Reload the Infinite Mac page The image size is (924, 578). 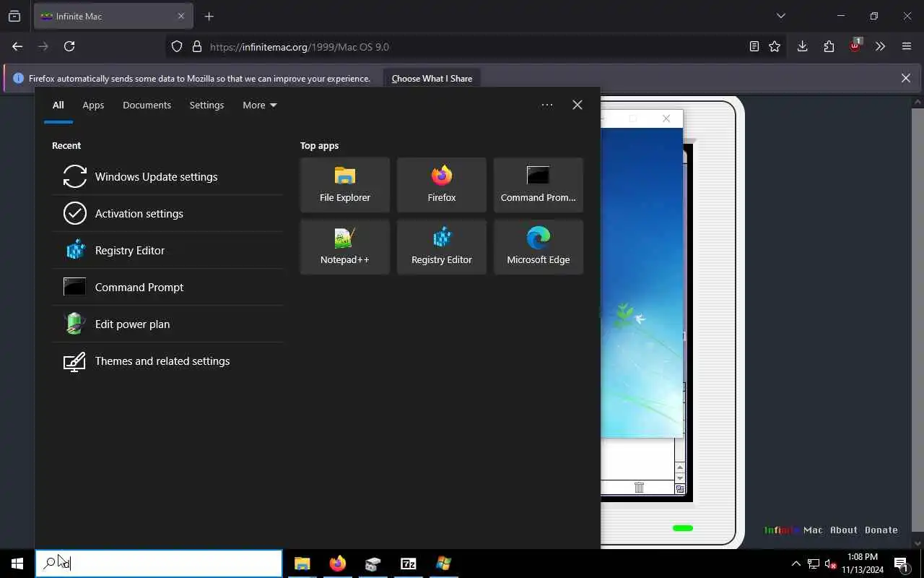click(x=69, y=46)
